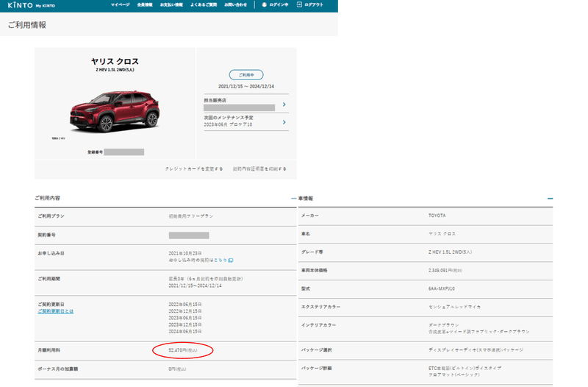
Task: Open the 次回のメンテナンス予定 row chevron
Action: 284,122
